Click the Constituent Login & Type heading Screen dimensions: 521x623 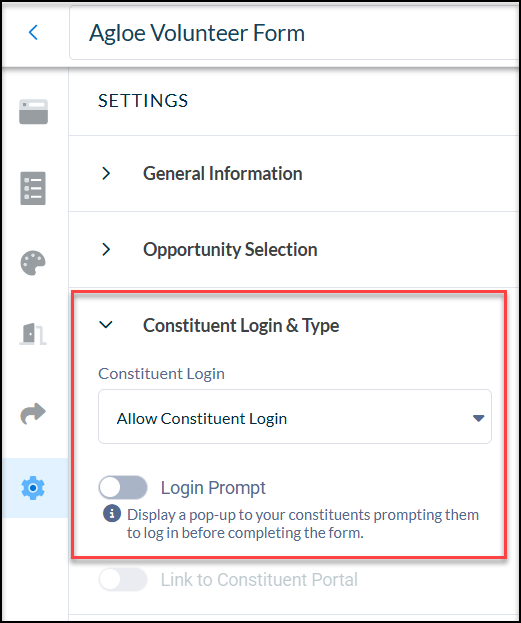click(241, 325)
